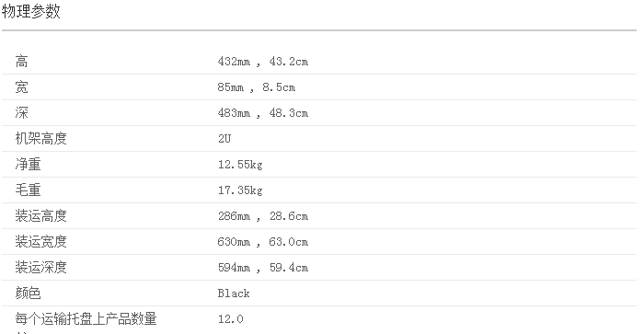Click the Black color value
This screenshot has height=334, width=644.
point(234,294)
